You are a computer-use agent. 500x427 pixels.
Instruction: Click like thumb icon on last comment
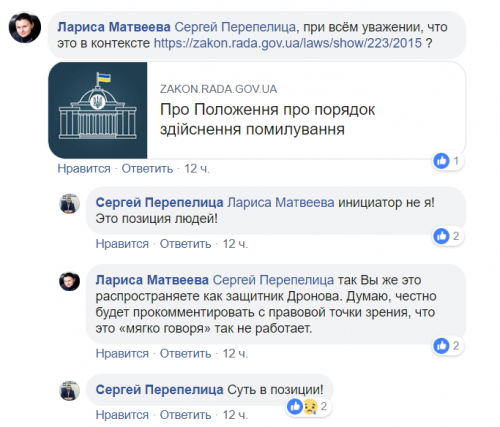(295, 406)
